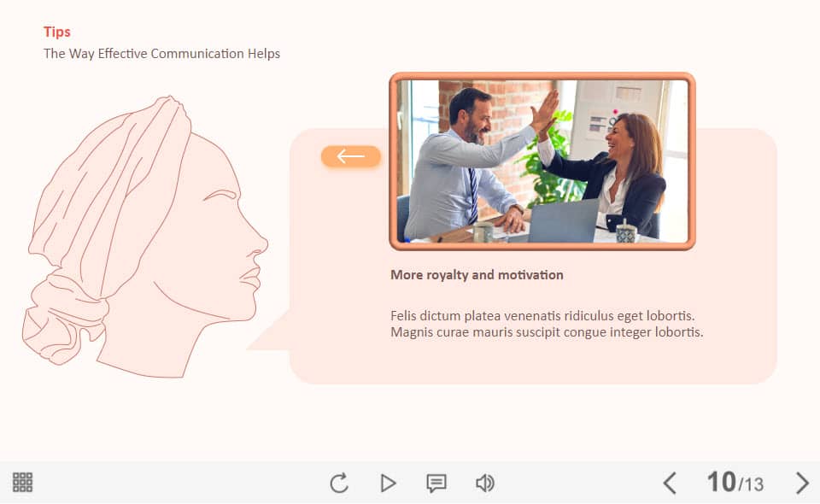Click the 'Felis dictum platea venenatis' line
The height and width of the screenshot is (504, 820).
coord(542,316)
